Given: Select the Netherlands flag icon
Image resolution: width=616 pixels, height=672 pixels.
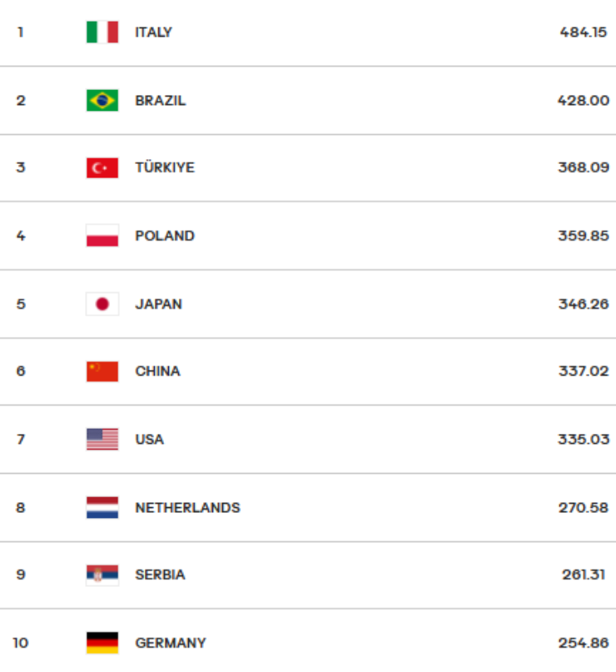Looking at the screenshot, I should tap(102, 508).
